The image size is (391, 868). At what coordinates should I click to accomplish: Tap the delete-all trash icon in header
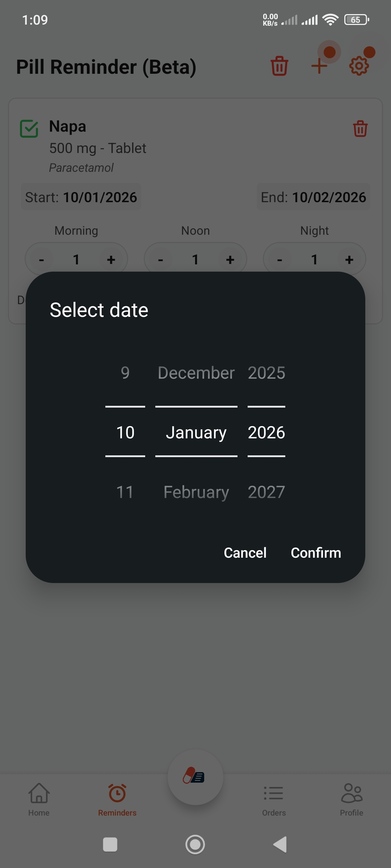279,66
